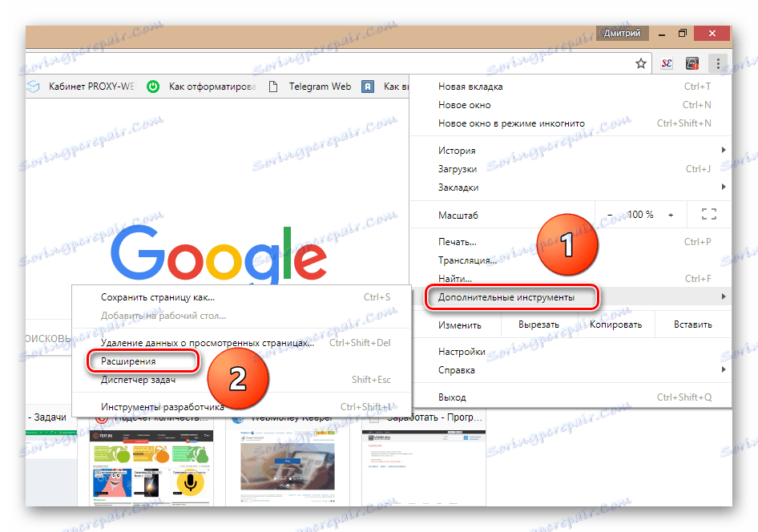
Task: Click the bookmark star icon
Action: [640, 63]
